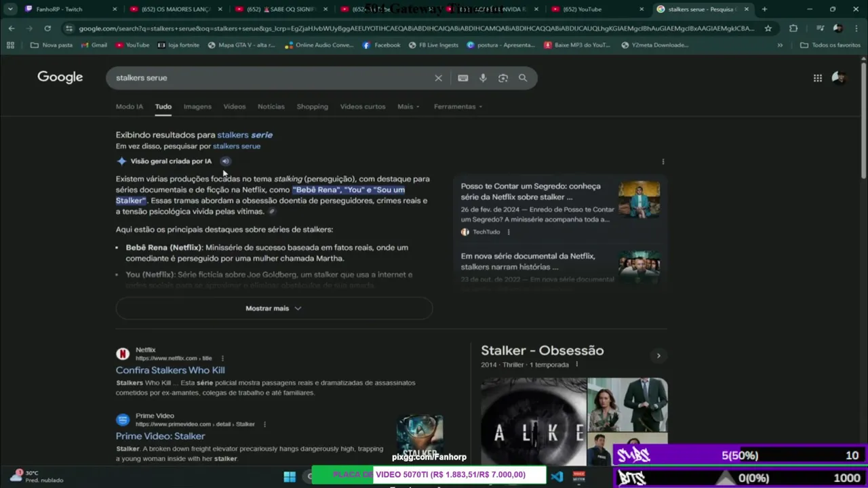This screenshot has height=488, width=868.
Task: Search by image with the Lens icon
Action: point(502,78)
